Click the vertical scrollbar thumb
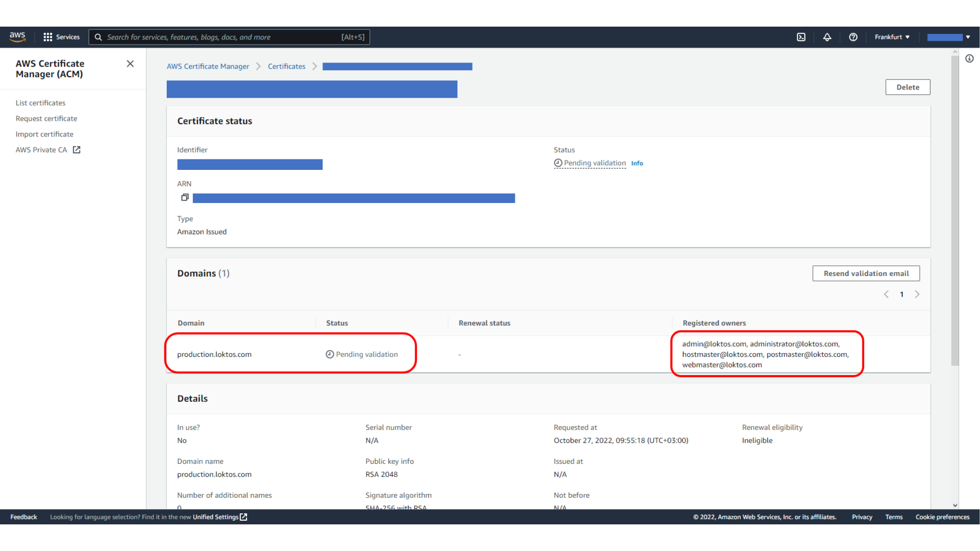 (955, 211)
